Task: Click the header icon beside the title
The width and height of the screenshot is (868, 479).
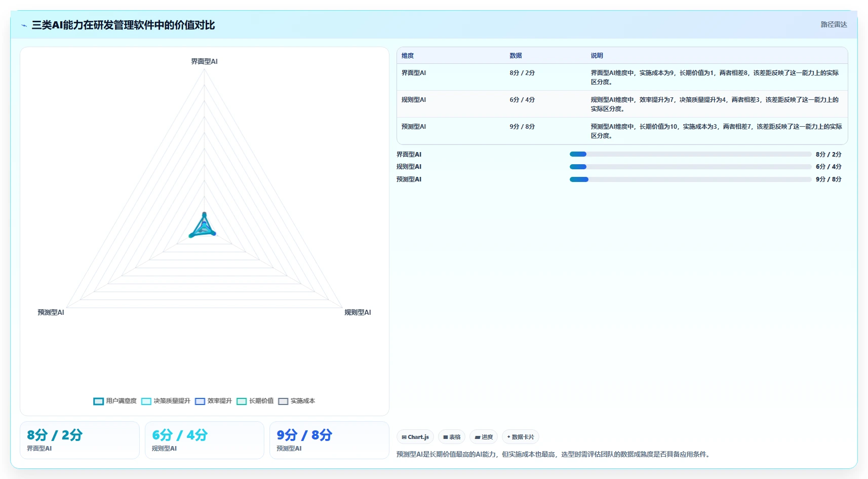Action: (x=24, y=25)
